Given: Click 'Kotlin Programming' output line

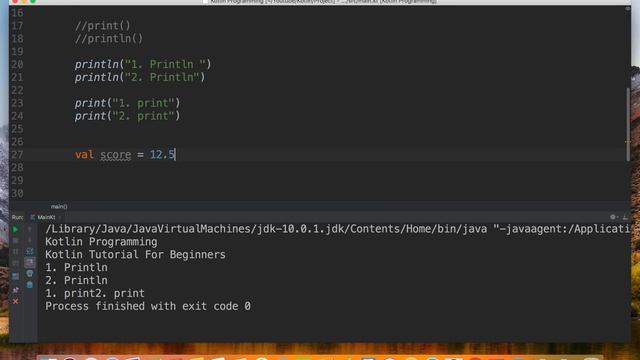Looking at the screenshot, I should [101, 242].
